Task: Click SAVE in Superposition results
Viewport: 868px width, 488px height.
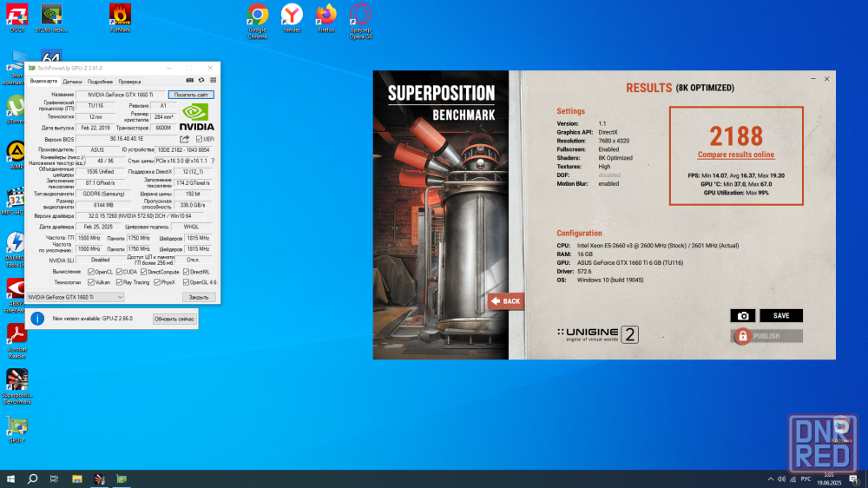Action: pyautogui.click(x=781, y=316)
